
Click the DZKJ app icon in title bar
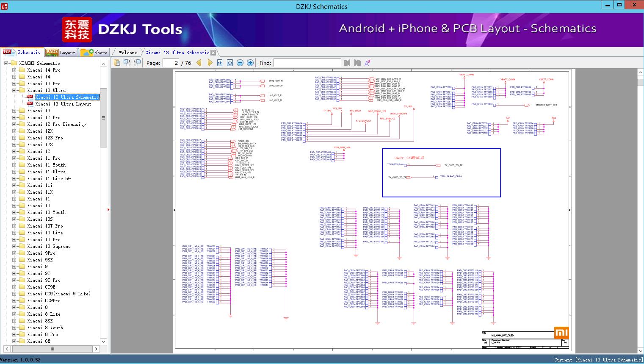point(4,6)
